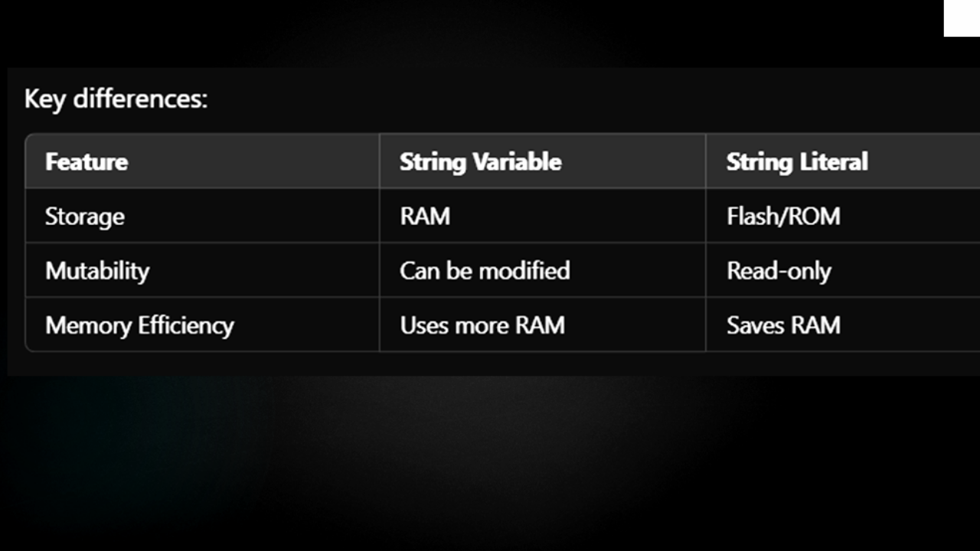The height and width of the screenshot is (551, 980).
Task: Click the word Key in the heading
Action: pos(44,100)
